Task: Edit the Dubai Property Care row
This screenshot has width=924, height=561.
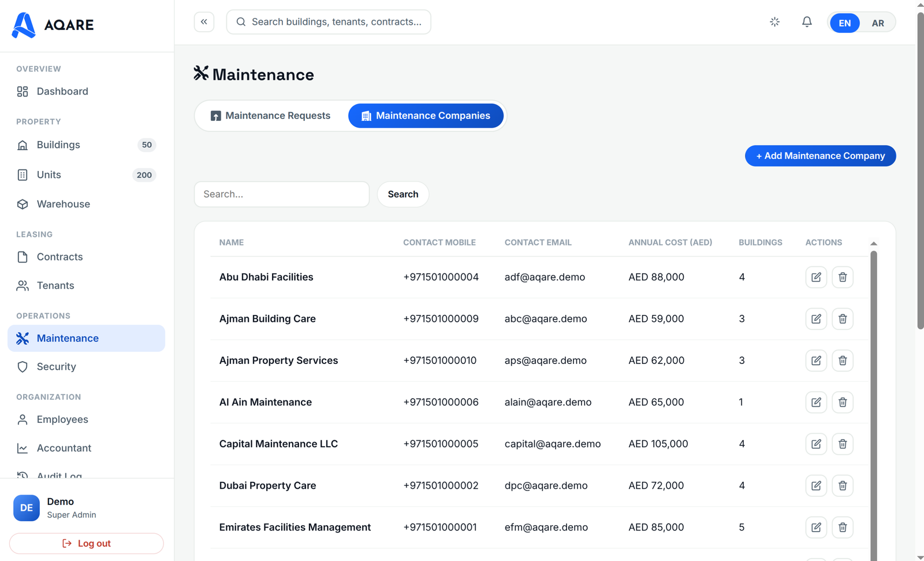Action: click(816, 485)
